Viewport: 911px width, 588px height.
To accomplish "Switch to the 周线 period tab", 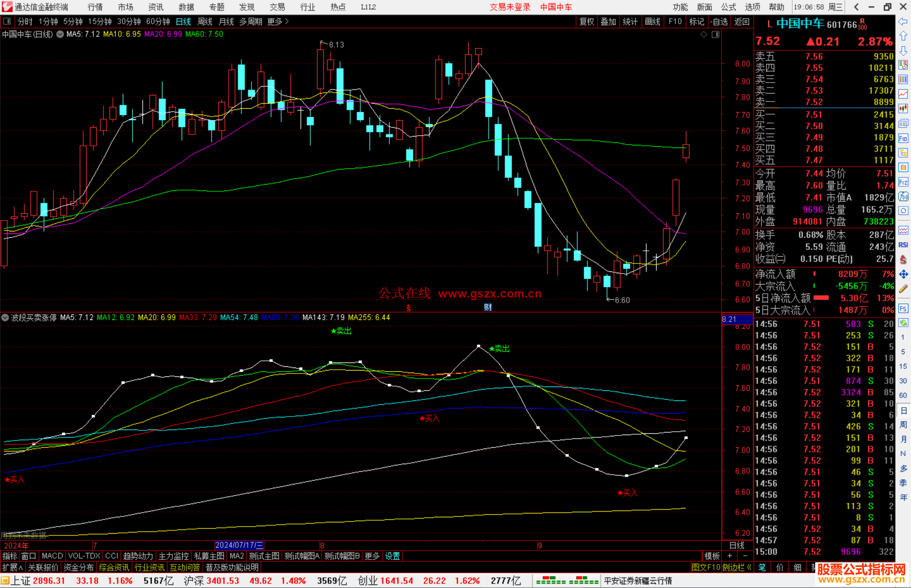I will [205, 21].
